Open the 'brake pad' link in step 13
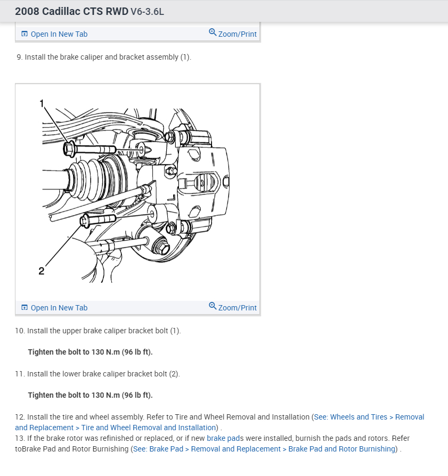Viewport: 448px width, 476px height. [223, 438]
